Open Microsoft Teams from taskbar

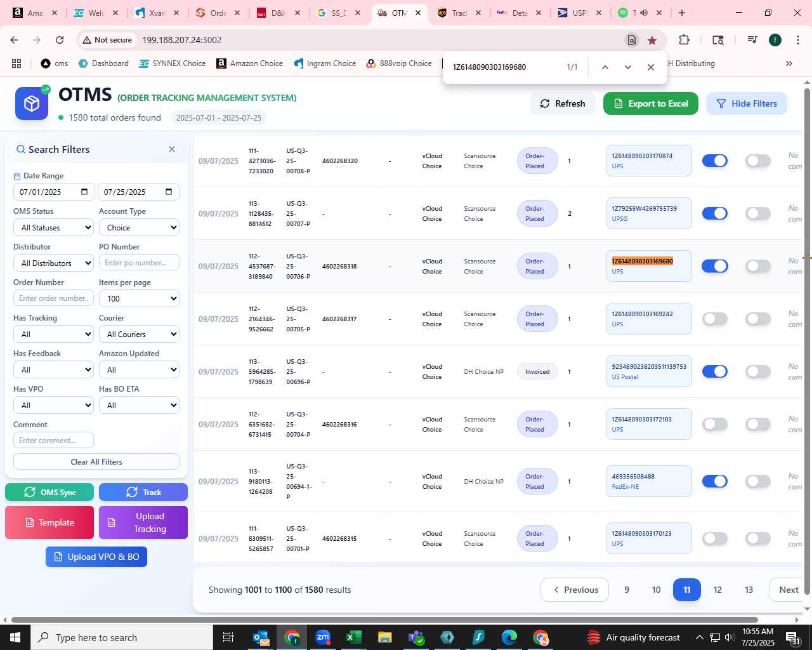coord(416,637)
